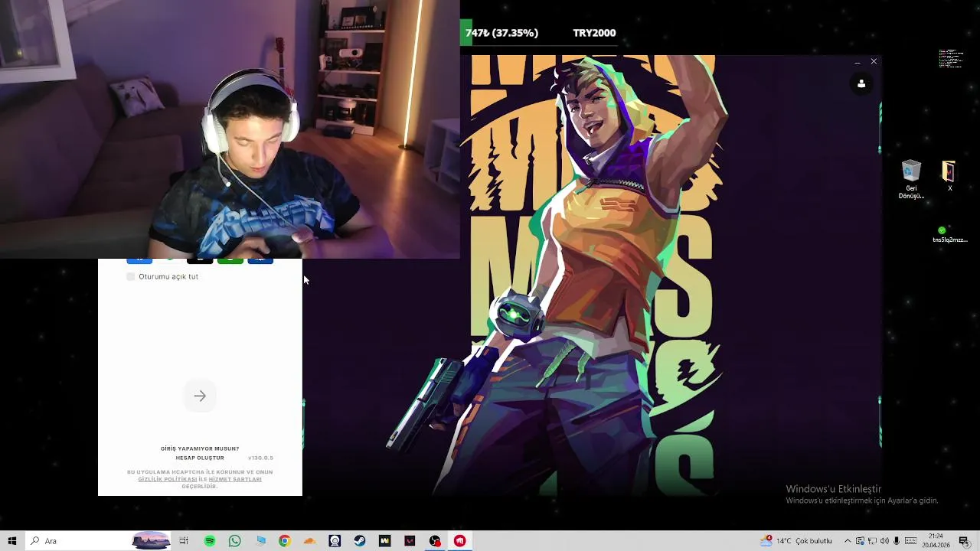
Task: Open Task View from the taskbar
Action: (184, 541)
